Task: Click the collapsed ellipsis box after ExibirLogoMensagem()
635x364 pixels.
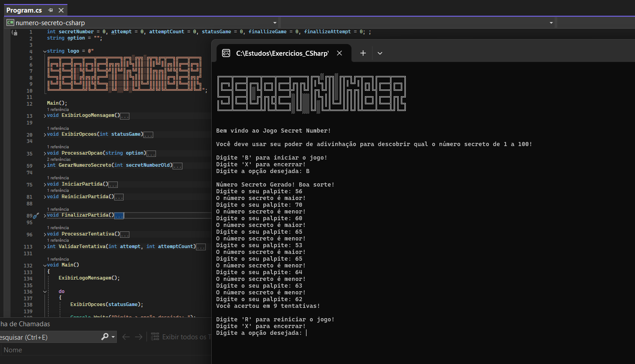Action: [125, 116]
